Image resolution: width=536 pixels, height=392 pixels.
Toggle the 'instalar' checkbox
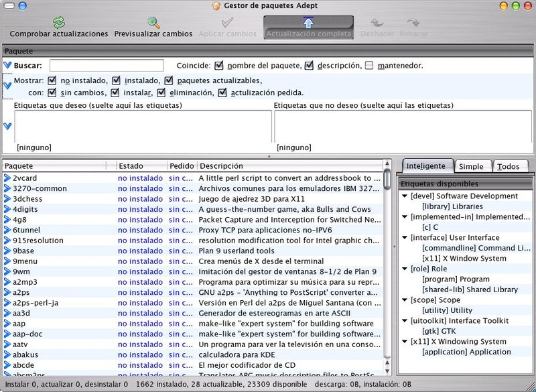115,92
